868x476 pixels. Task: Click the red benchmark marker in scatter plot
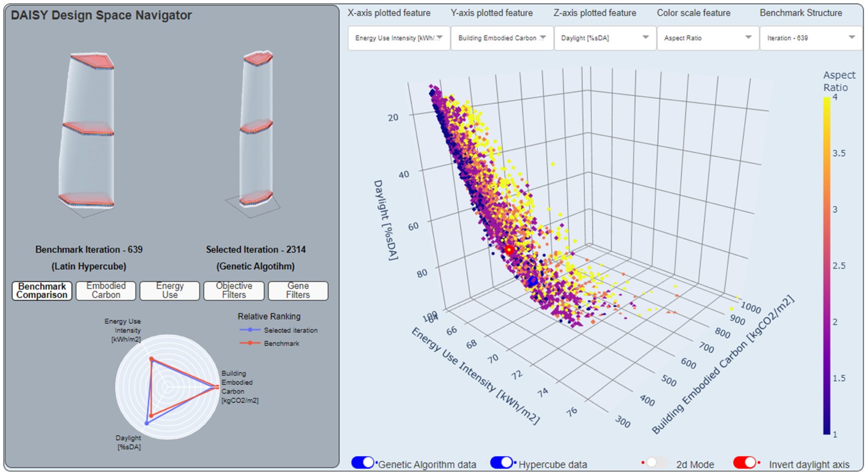point(509,250)
